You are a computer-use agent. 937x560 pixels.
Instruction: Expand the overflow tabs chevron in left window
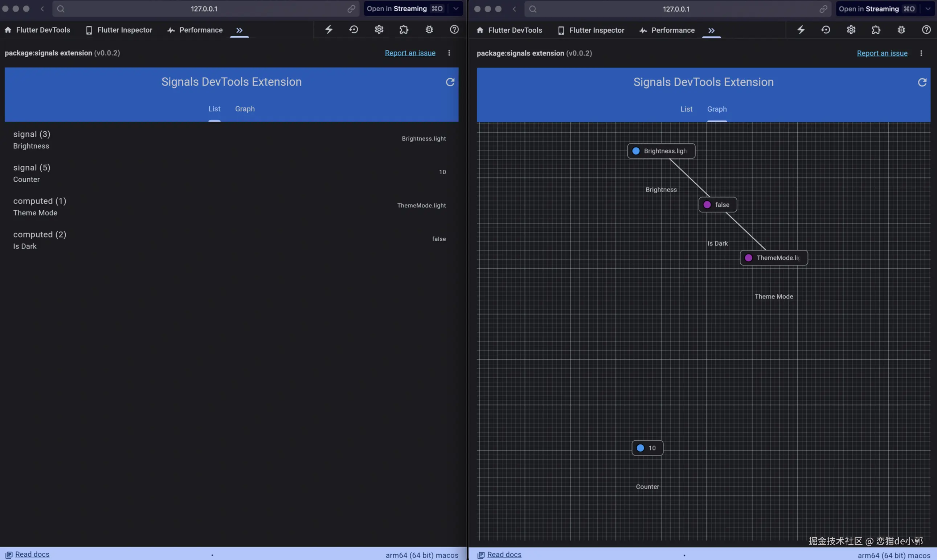pyautogui.click(x=240, y=30)
